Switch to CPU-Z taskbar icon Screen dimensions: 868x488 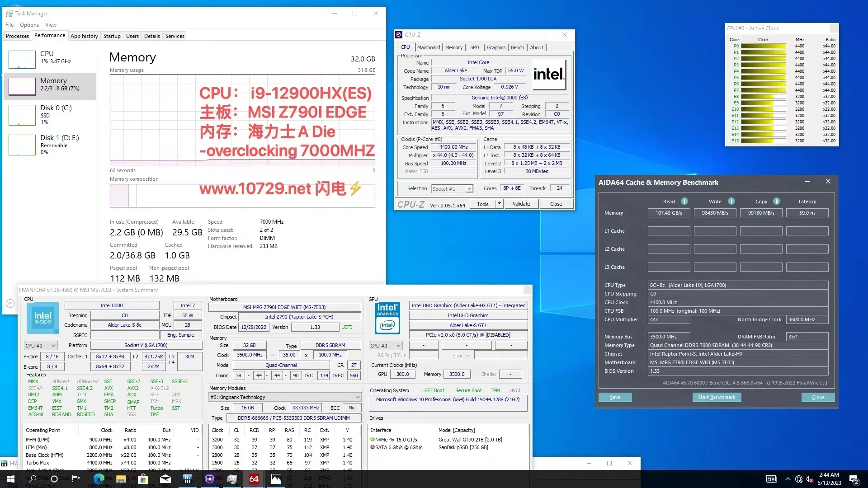click(209, 479)
